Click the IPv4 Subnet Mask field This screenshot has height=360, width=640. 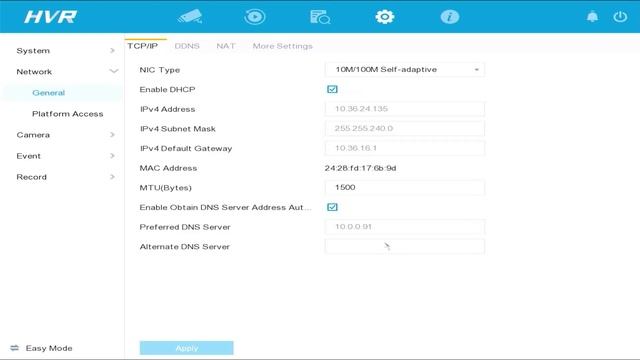pos(404,128)
